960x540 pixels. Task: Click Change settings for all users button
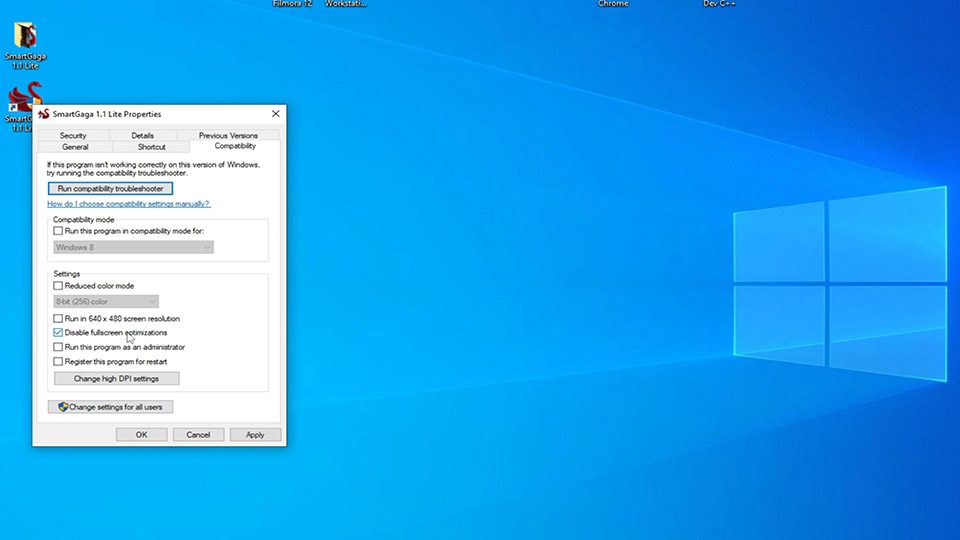pyautogui.click(x=110, y=407)
